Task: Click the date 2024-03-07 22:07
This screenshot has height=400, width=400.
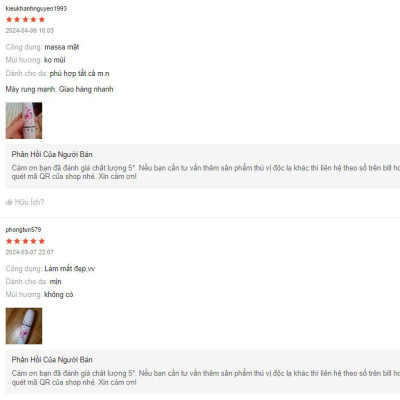Action: (30, 252)
